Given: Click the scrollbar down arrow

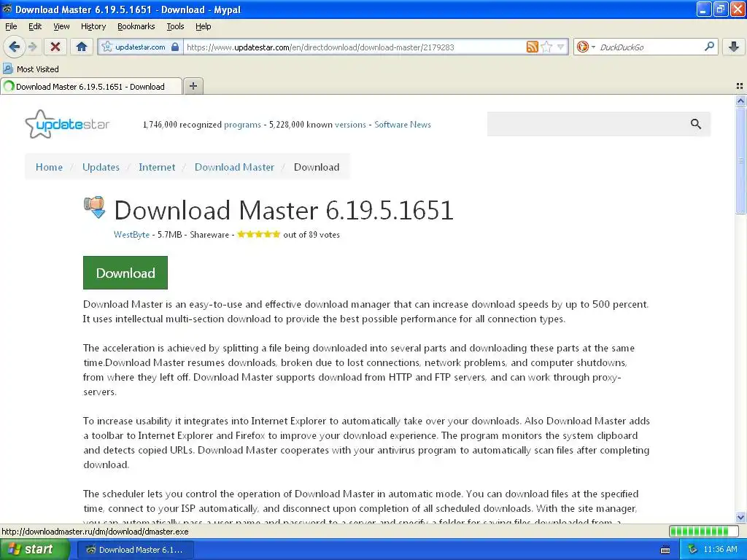Looking at the screenshot, I should pos(740,517).
